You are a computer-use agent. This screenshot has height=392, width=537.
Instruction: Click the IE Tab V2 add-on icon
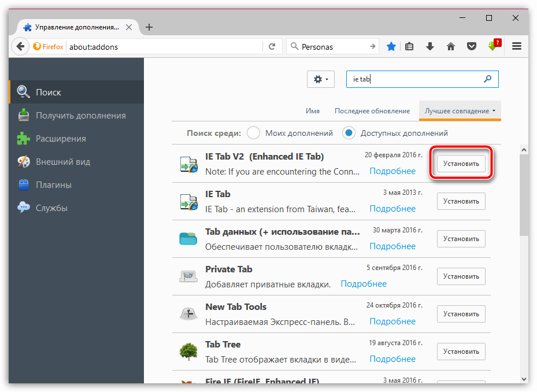pyautogui.click(x=188, y=164)
